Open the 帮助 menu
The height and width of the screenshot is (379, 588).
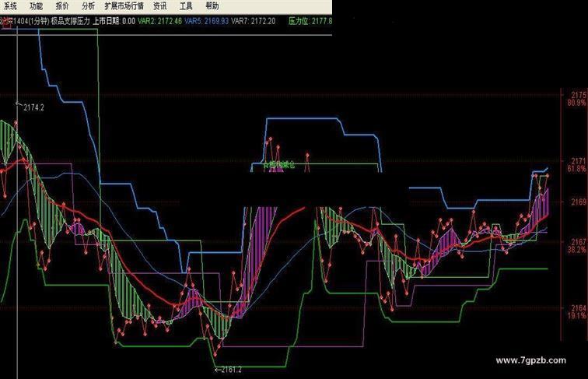(212, 6)
